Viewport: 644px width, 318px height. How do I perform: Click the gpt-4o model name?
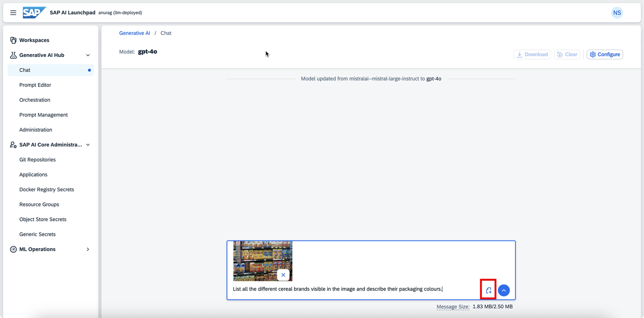(148, 52)
